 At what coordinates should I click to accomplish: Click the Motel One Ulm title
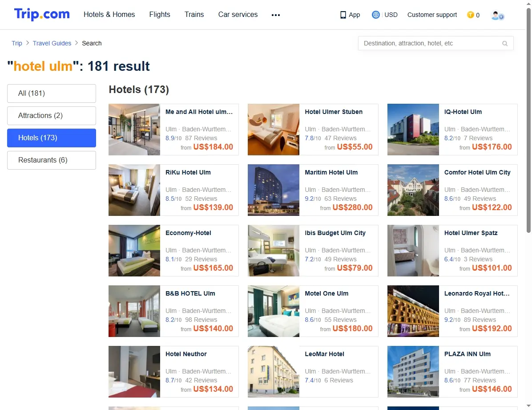click(326, 293)
